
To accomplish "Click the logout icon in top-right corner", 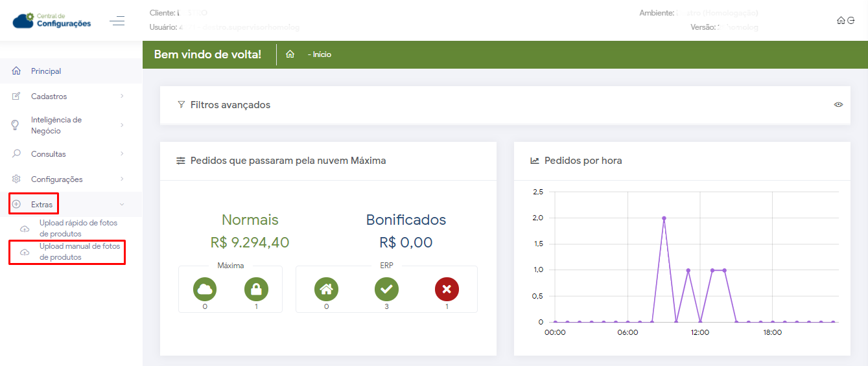I will [850, 21].
